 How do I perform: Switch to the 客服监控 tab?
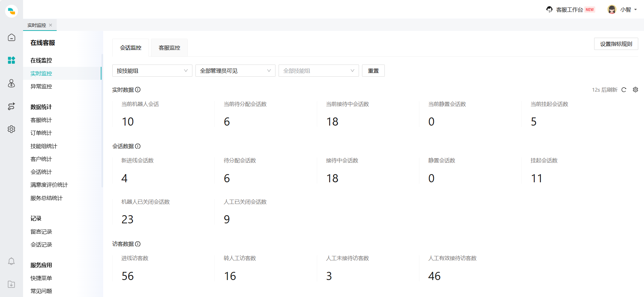click(x=169, y=48)
